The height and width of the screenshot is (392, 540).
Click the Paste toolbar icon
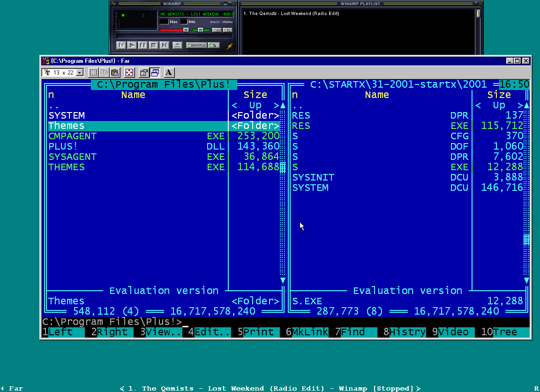point(114,73)
